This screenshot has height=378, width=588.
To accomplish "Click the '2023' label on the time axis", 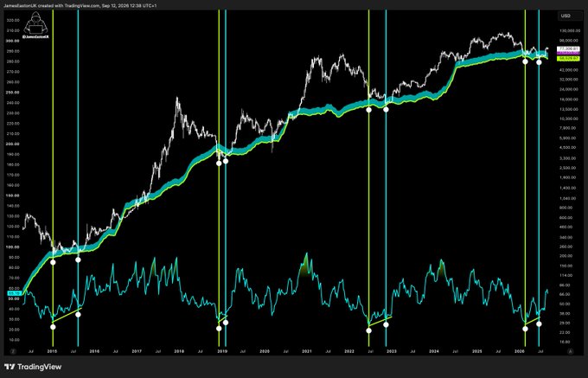I will click(x=392, y=351).
